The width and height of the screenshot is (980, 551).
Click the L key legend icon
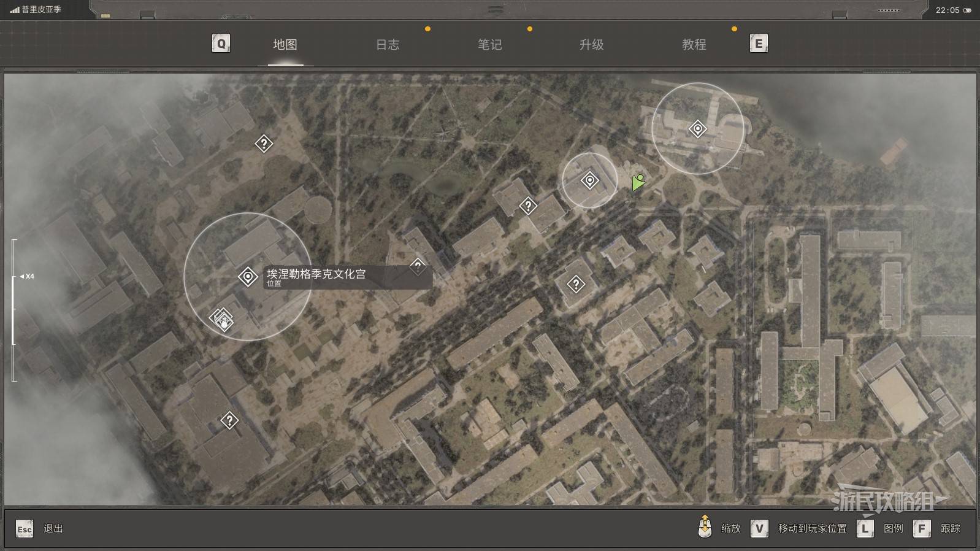click(x=865, y=528)
